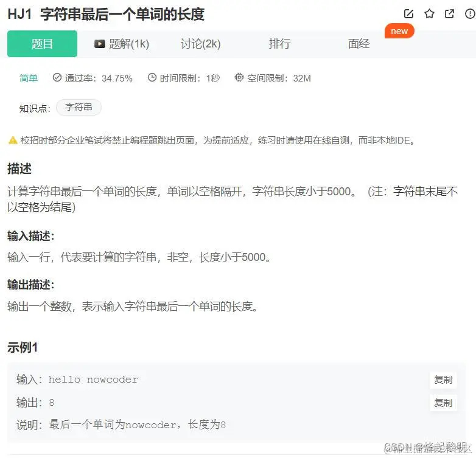Click the clock icon beside 时间限制

click(x=152, y=78)
